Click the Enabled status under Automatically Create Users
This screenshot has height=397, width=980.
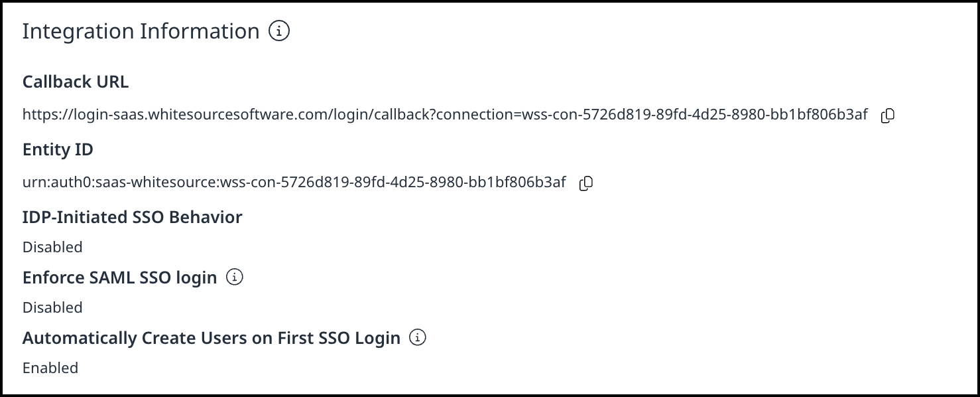click(x=50, y=368)
